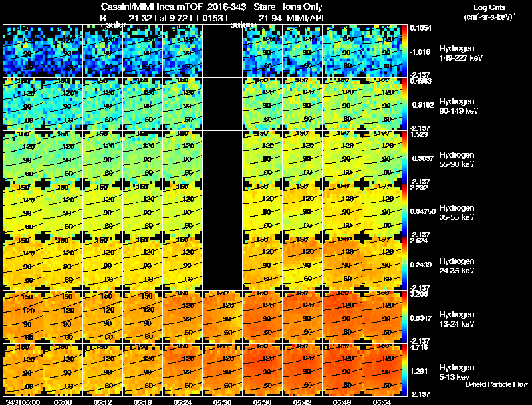
Task: Click the color bar for Hydrogen 90-149 keV
Action: tap(404, 104)
